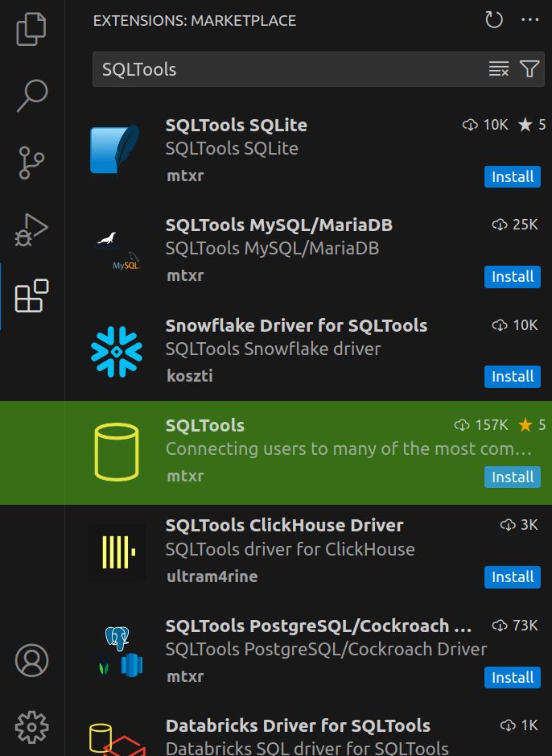This screenshot has height=756, width=552.
Task: Open Databricks Driver for SQLTools title
Action: [x=298, y=725]
